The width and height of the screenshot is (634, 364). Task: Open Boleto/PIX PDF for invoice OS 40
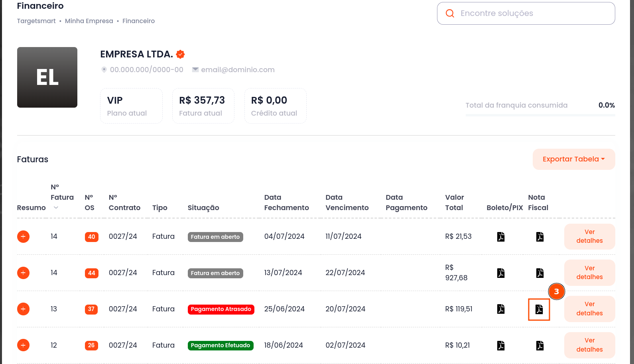pyautogui.click(x=501, y=237)
